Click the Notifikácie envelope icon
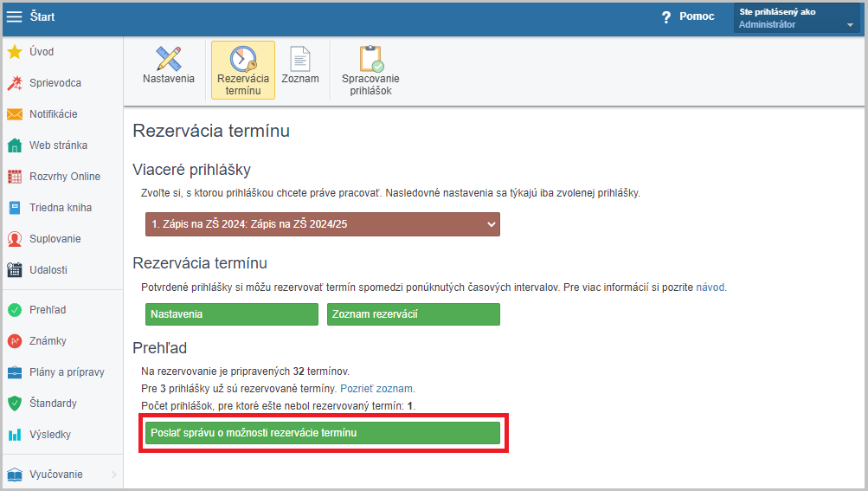This screenshot has height=491, width=868. pos(15,114)
